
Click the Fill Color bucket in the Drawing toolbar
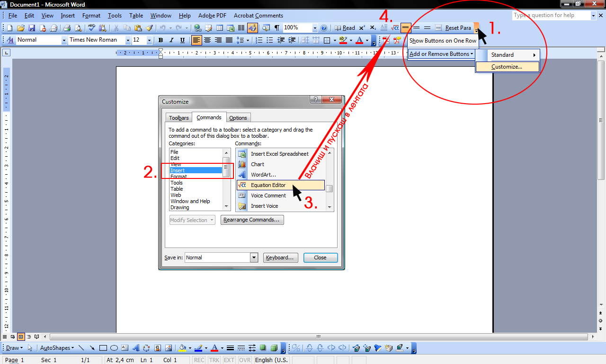click(x=182, y=348)
